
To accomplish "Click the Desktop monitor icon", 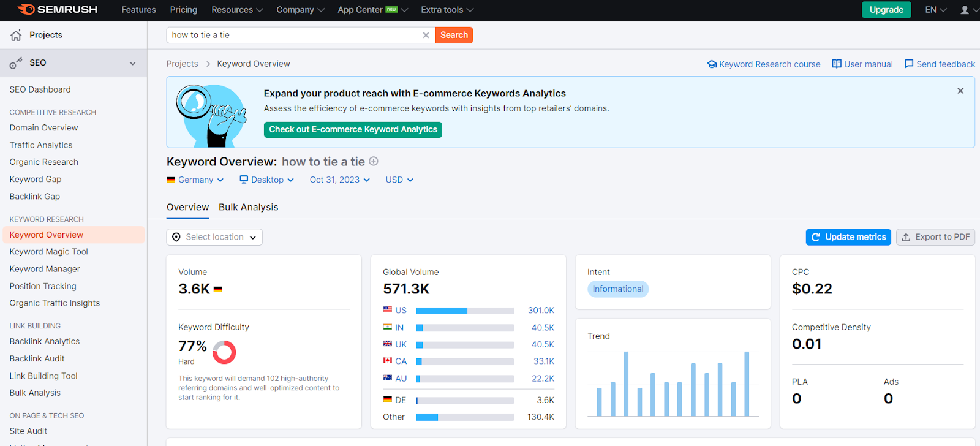I will tap(244, 180).
